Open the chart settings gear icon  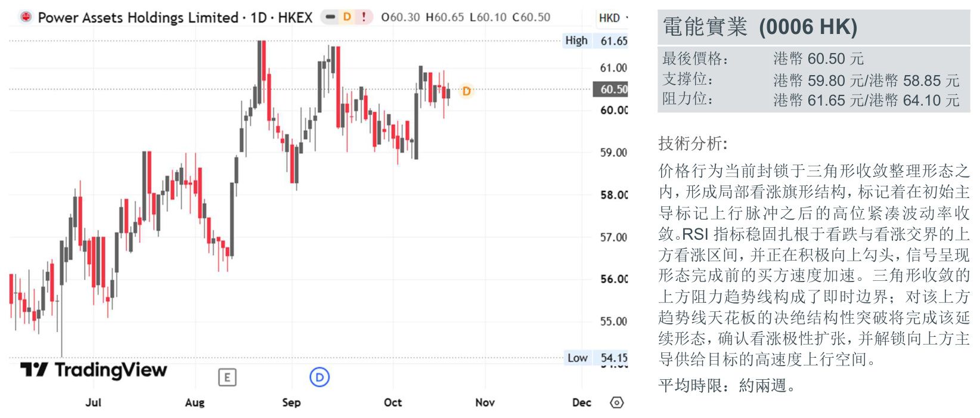click(617, 402)
